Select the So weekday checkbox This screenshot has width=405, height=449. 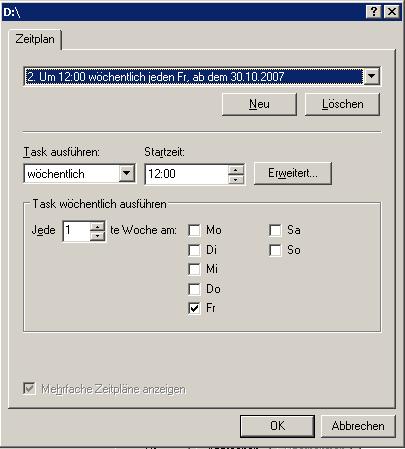tap(275, 250)
